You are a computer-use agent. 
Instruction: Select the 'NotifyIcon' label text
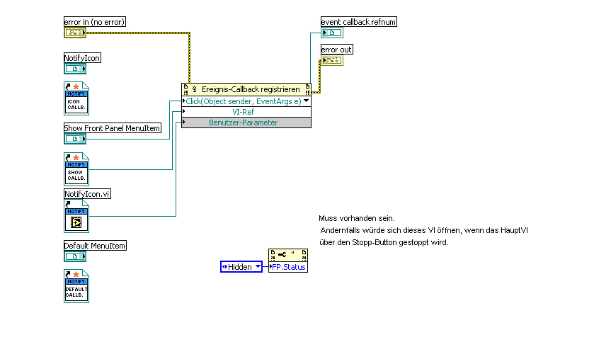point(82,58)
